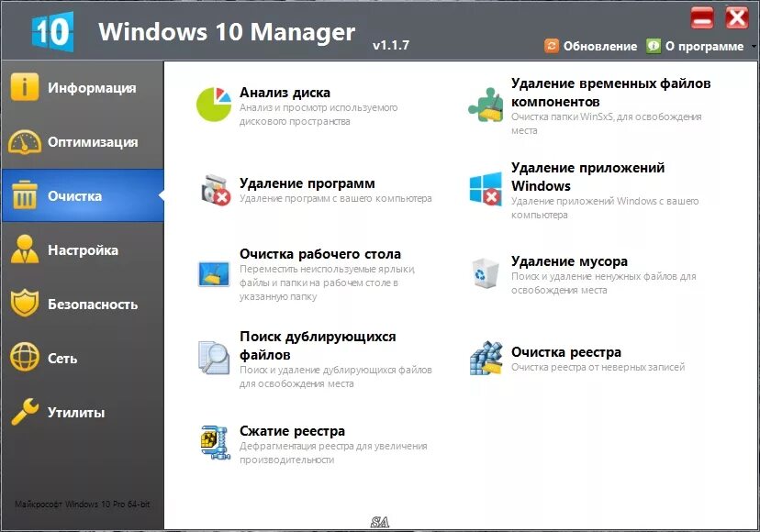Image resolution: width=760 pixels, height=532 pixels.
Task: Expand the dropdown arrow beside О программе
Action: pos(754,47)
